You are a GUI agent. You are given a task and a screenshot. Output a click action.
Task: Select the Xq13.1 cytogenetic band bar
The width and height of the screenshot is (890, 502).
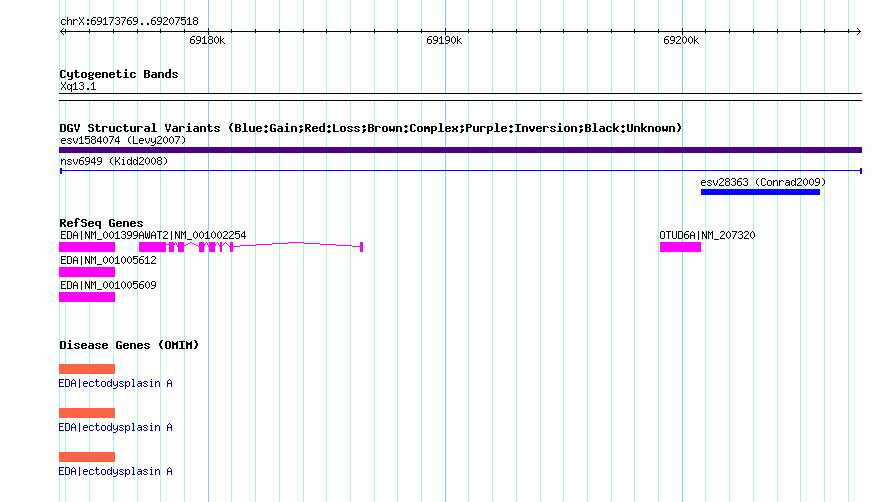(x=460, y=97)
